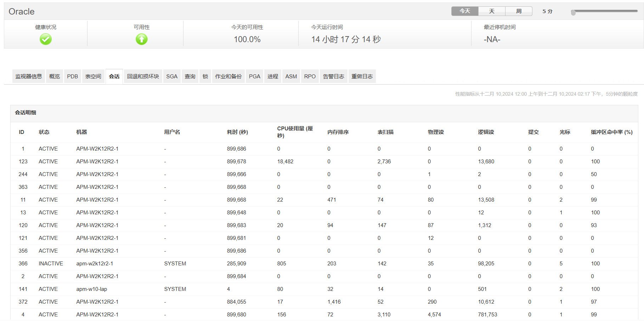Viewport: 644px width, 321px height.
Task: Click the logical reads value 13,508
Action: (x=486, y=200)
